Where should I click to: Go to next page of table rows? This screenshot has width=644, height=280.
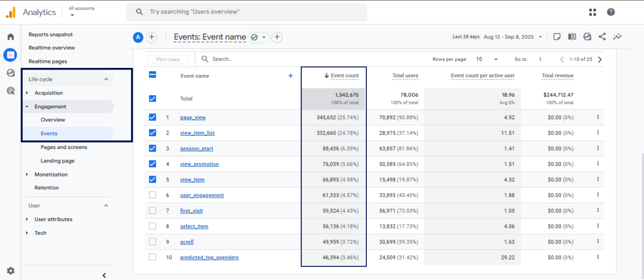click(600, 59)
